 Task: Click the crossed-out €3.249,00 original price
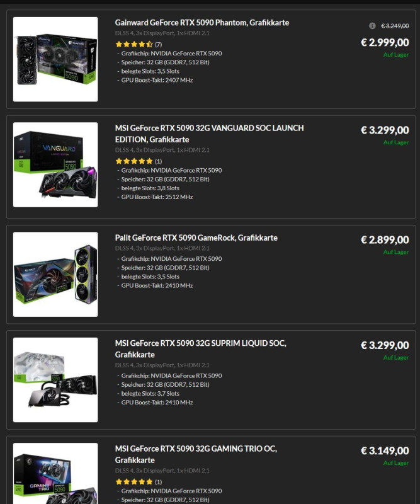(x=395, y=26)
